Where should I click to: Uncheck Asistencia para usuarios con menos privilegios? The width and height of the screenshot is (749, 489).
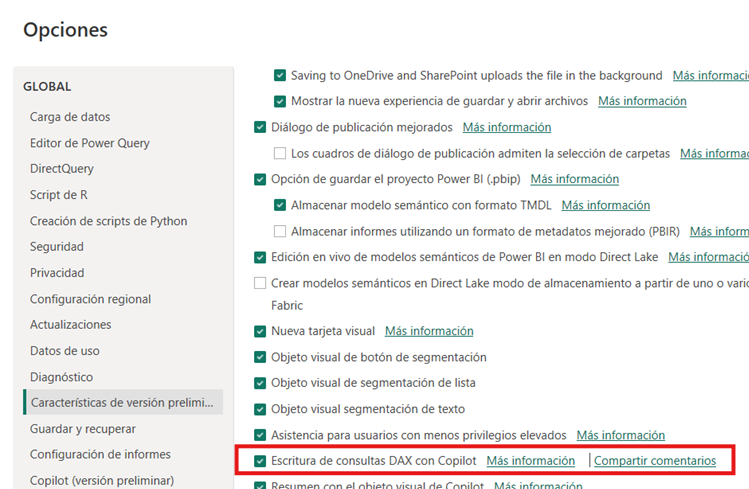pyautogui.click(x=260, y=435)
